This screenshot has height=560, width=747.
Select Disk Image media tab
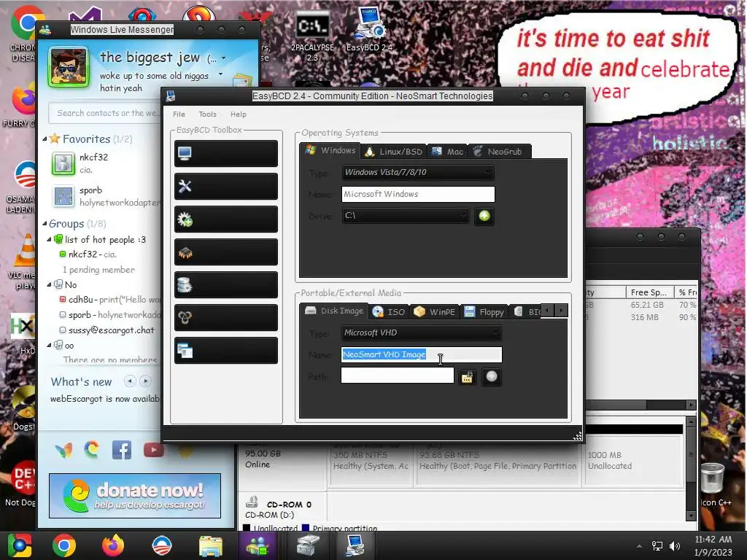click(334, 311)
